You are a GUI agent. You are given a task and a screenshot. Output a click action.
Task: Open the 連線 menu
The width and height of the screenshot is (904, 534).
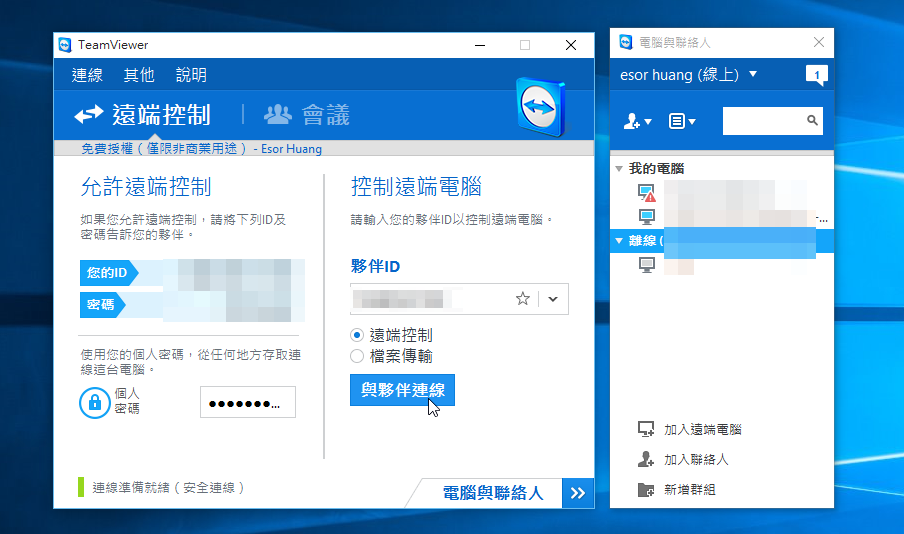(x=87, y=75)
